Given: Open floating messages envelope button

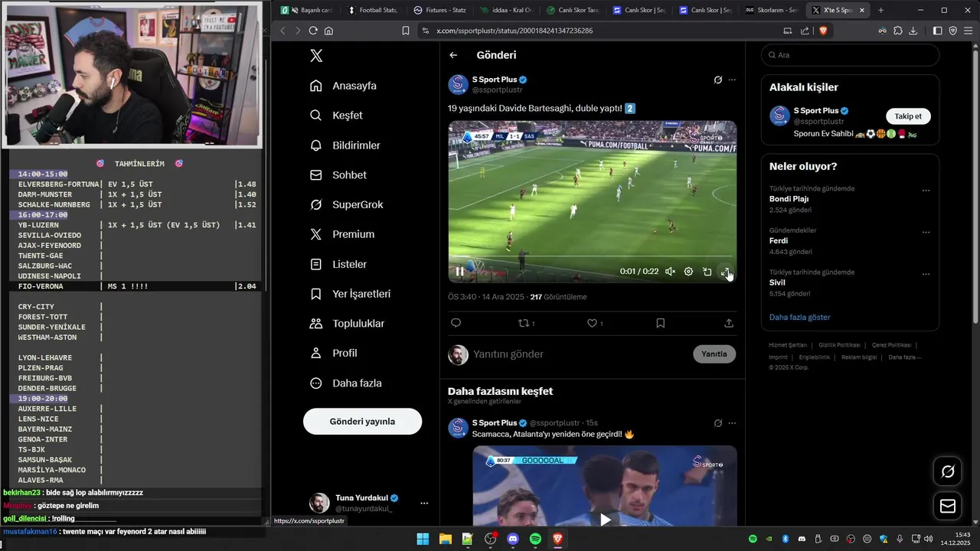Looking at the screenshot, I should 948,506.
